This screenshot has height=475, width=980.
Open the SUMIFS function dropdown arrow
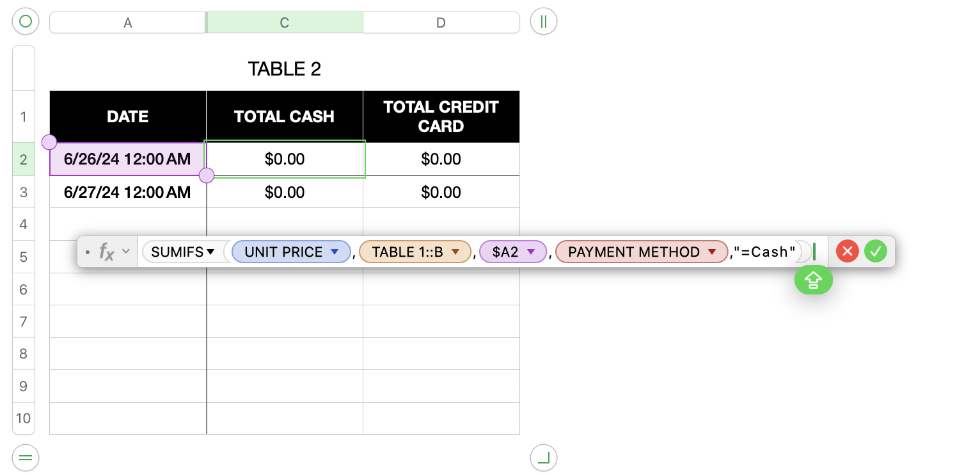click(x=210, y=252)
